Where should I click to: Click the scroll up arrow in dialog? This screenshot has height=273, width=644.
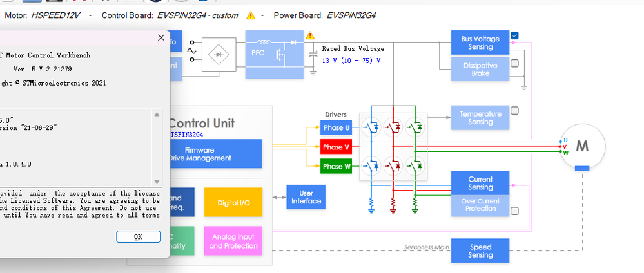[x=157, y=115]
